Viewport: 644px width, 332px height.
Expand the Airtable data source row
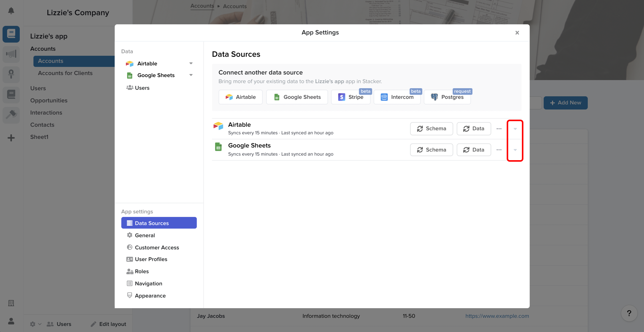click(515, 129)
